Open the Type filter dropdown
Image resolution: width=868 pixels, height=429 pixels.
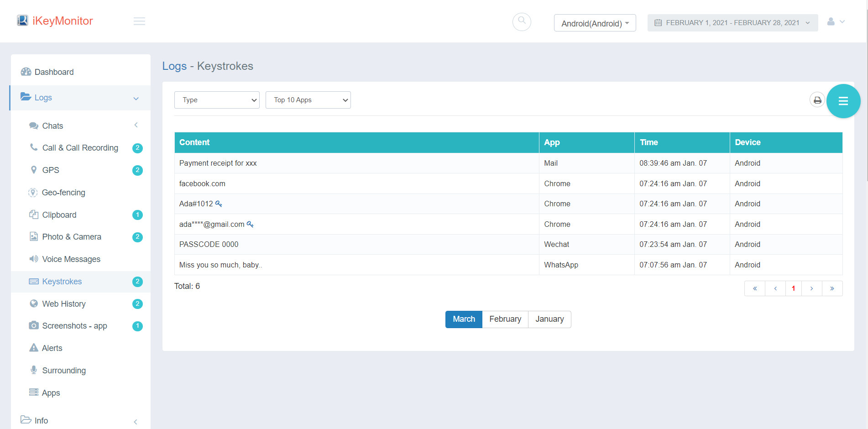point(217,100)
